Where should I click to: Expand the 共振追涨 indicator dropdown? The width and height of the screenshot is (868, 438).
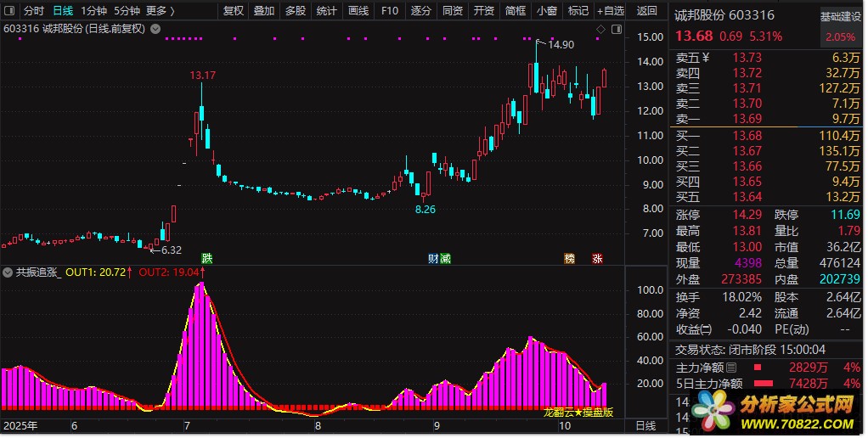8,272
